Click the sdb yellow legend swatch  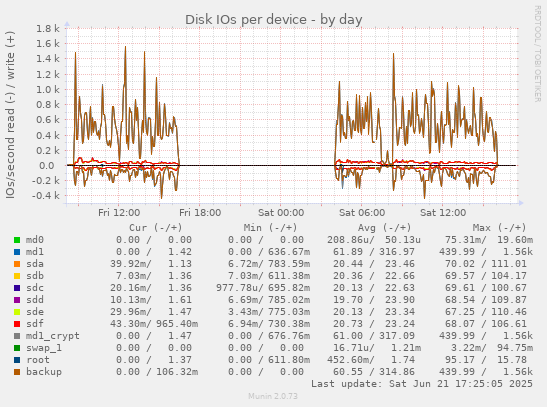pyautogui.click(x=17, y=276)
